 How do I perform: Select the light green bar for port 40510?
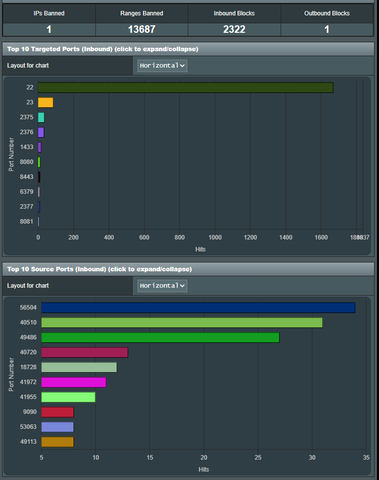(182, 322)
